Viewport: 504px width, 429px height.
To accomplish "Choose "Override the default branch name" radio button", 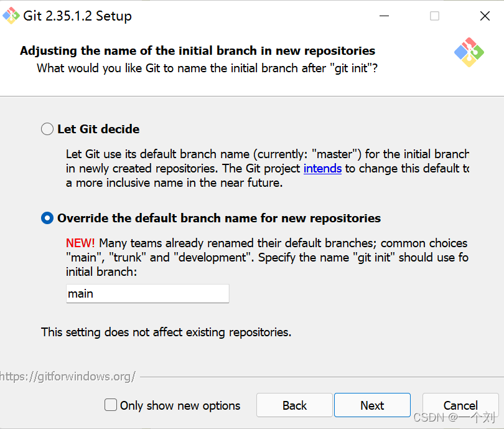I will pos(47,218).
